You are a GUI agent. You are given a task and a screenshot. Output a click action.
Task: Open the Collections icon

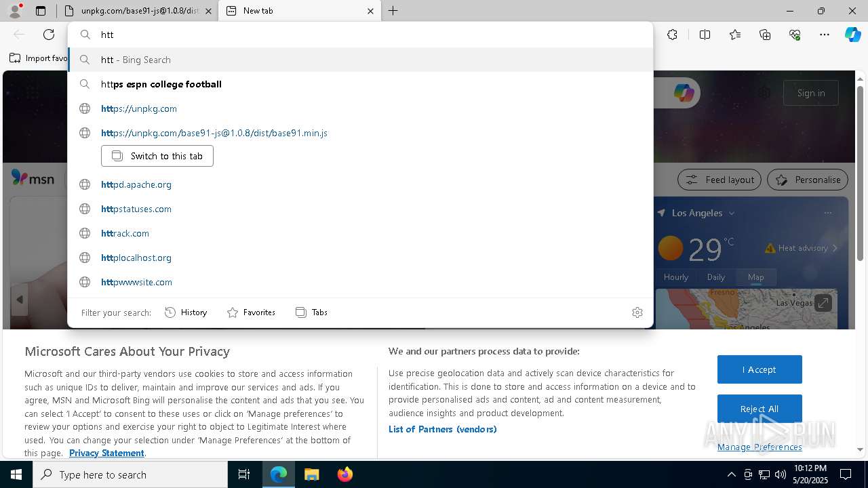coord(765,35)
